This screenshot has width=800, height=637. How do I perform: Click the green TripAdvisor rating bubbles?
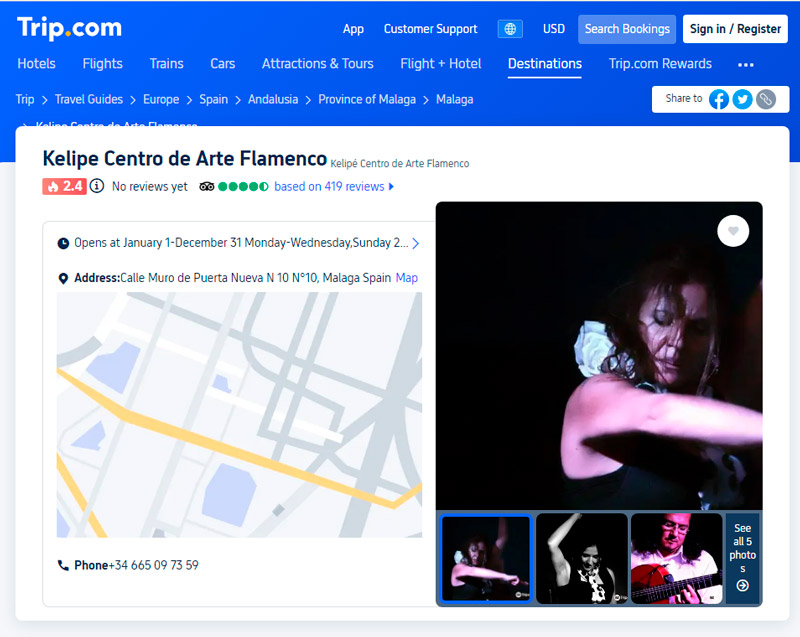tap(243, 187)
